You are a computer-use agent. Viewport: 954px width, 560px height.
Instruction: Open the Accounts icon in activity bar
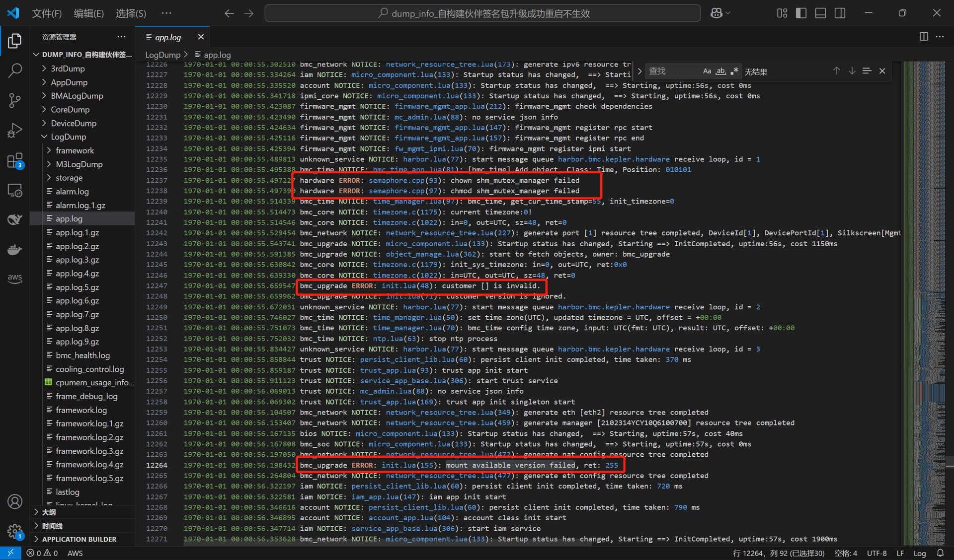coord(15,502)
